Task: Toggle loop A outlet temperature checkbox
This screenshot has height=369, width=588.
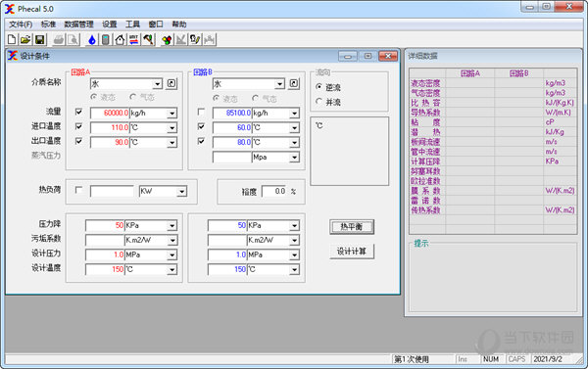Action: (x=78, y=141)
